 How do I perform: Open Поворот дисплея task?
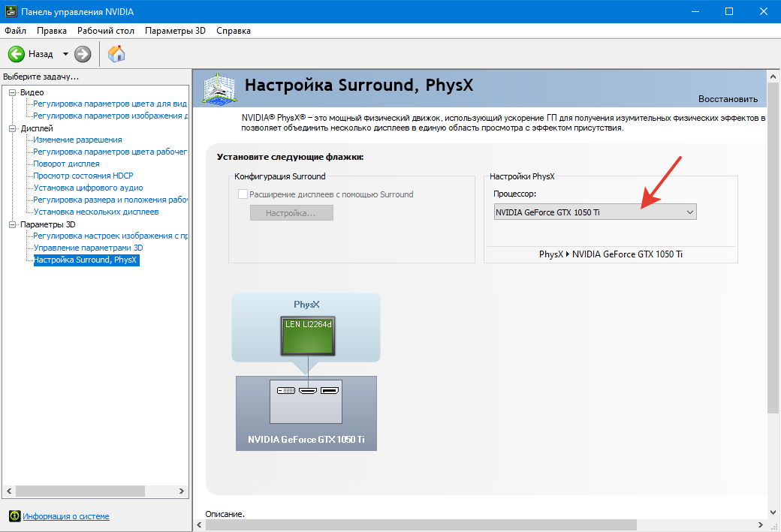pyautogui.click(x=66, y=164)
